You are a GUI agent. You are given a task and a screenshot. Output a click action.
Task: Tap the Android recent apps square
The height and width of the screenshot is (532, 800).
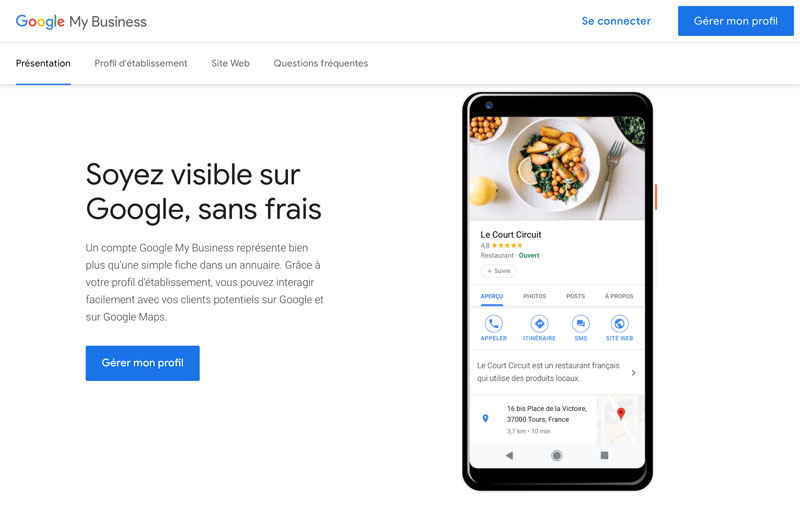pyautogui.click(x=604, y=455)
